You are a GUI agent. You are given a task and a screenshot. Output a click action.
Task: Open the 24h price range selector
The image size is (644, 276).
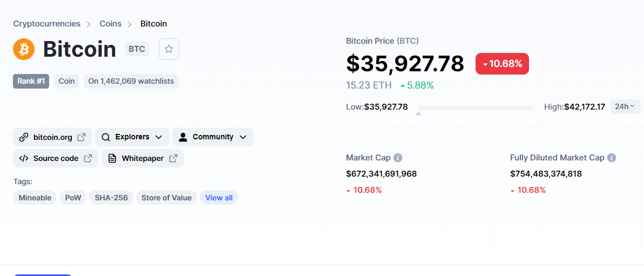click(x=625, y=106)
